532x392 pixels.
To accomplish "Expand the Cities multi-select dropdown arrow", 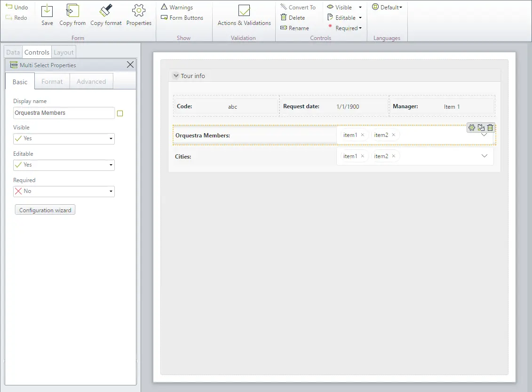I will pyautogui.click(x=484, y=156).
